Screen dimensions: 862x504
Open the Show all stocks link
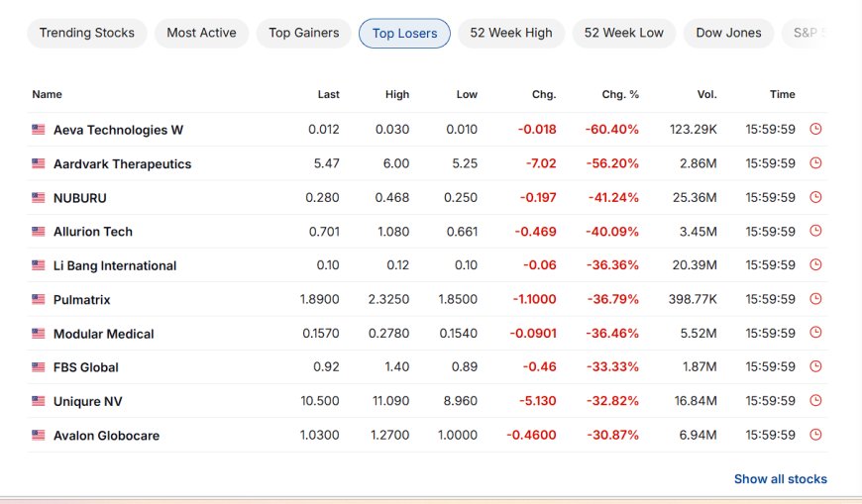coord(781,479)
